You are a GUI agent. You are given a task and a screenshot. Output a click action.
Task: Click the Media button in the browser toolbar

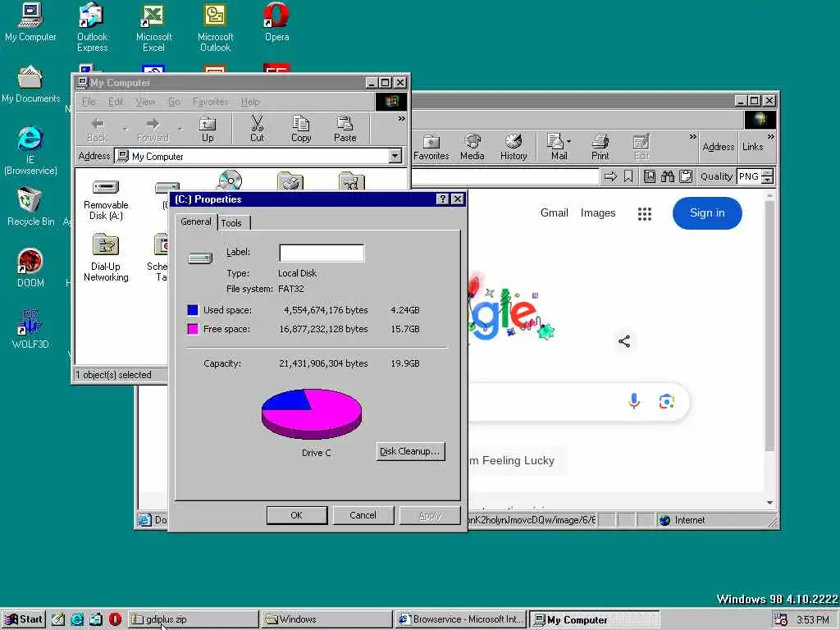(472, 148)
